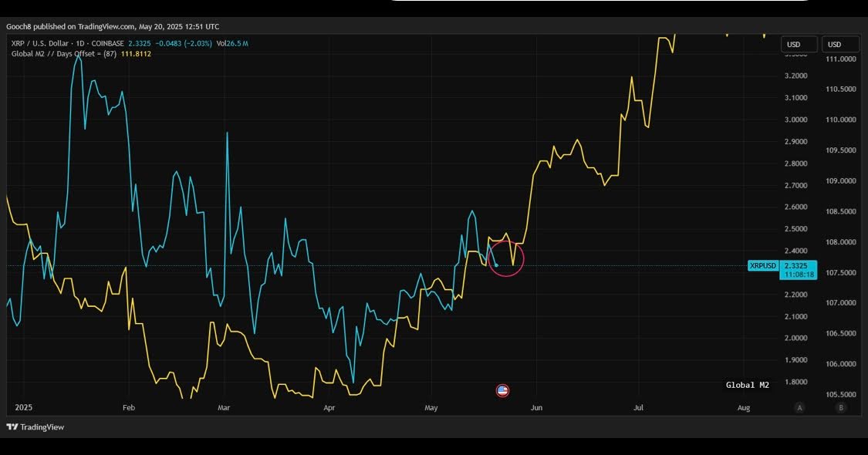The height and width of the screenshot is (455, 868).
Task: Toggle scale button B at bottom right
Action: 841,407
